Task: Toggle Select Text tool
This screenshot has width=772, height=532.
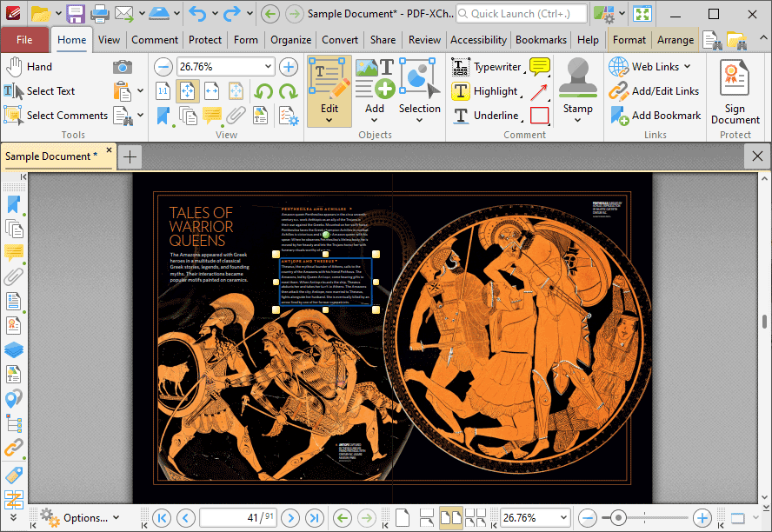Action: [39, 91]
